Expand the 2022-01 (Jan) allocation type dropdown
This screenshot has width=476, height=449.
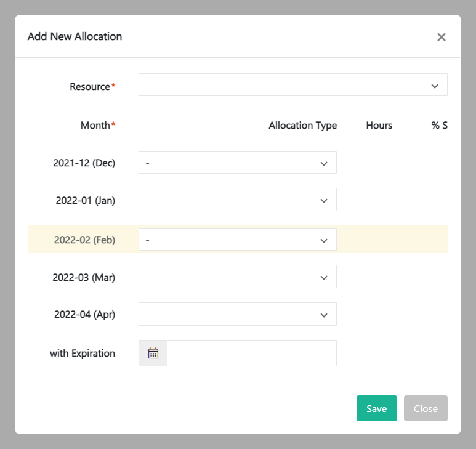(x=237, y=200)
